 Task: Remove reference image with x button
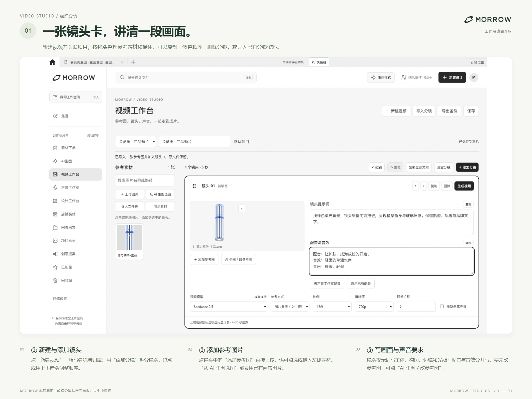click(x=242, y=209)
